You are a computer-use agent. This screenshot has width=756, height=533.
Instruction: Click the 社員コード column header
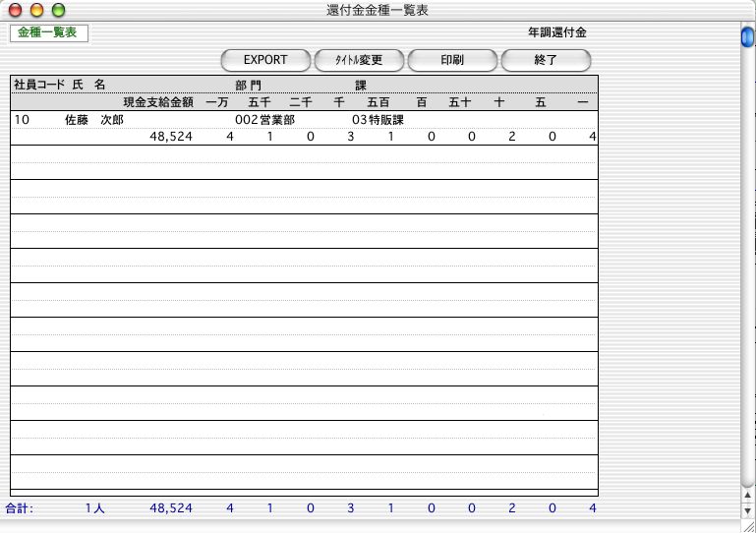tap(39, 86)
